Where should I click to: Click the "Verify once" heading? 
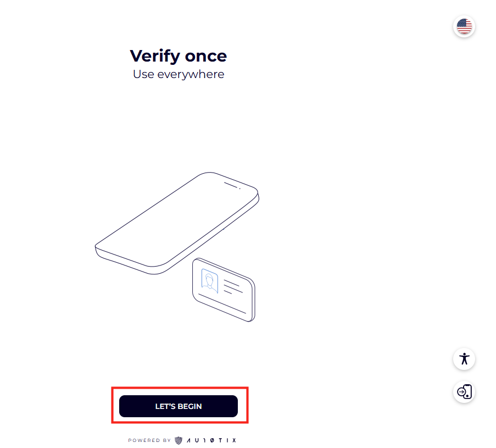pyautogui.click(x=178, y=56)
